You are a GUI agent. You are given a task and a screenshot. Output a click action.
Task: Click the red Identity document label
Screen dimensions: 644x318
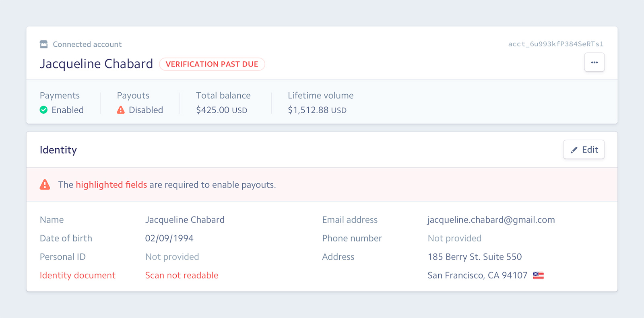77,275
